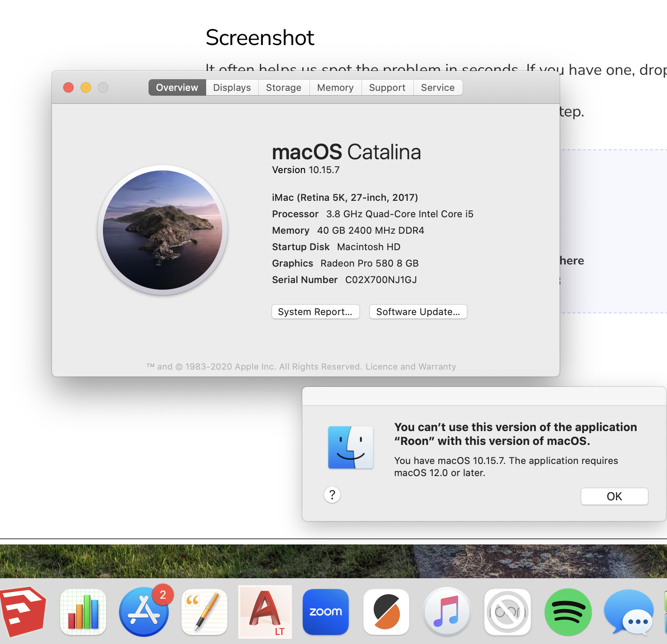
Task: Click the Finder face icon in the Roon alert
Action: pyautogui.click(x=351, y=448)
